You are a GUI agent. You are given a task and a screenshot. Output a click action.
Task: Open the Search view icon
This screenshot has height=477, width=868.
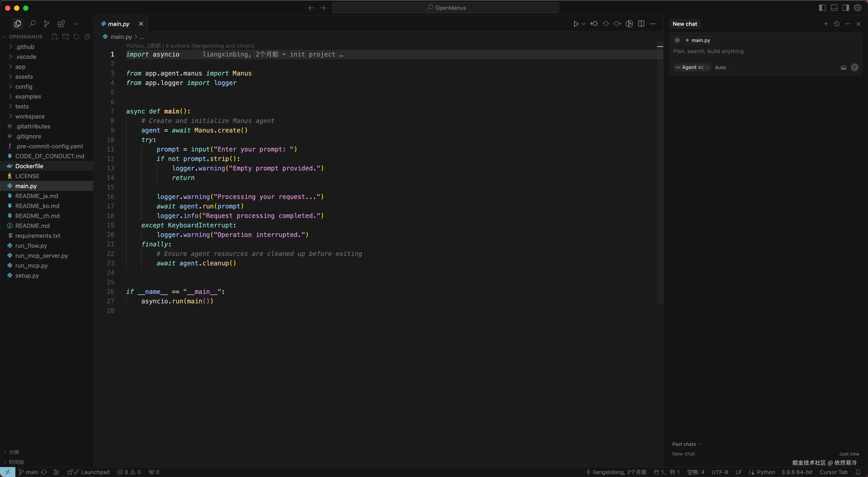[32, 24]
